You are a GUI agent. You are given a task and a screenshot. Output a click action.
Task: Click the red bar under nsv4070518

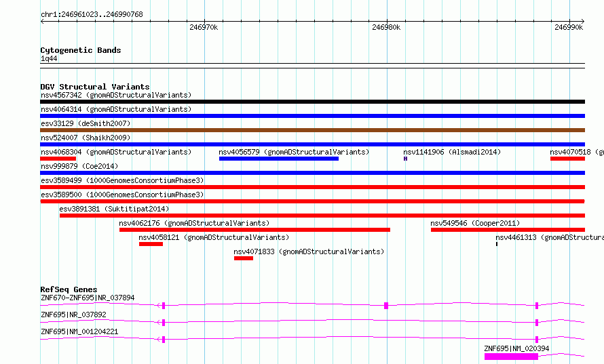tap(568, 159)
